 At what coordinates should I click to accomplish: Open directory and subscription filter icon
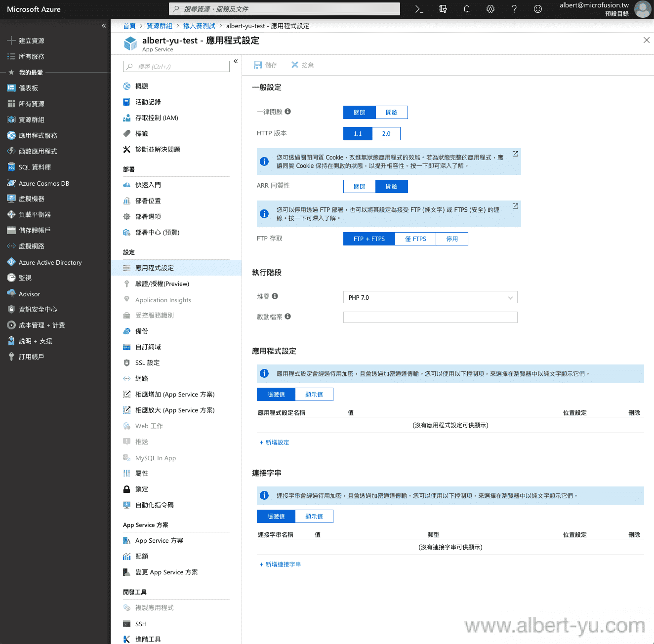point(443,9)
